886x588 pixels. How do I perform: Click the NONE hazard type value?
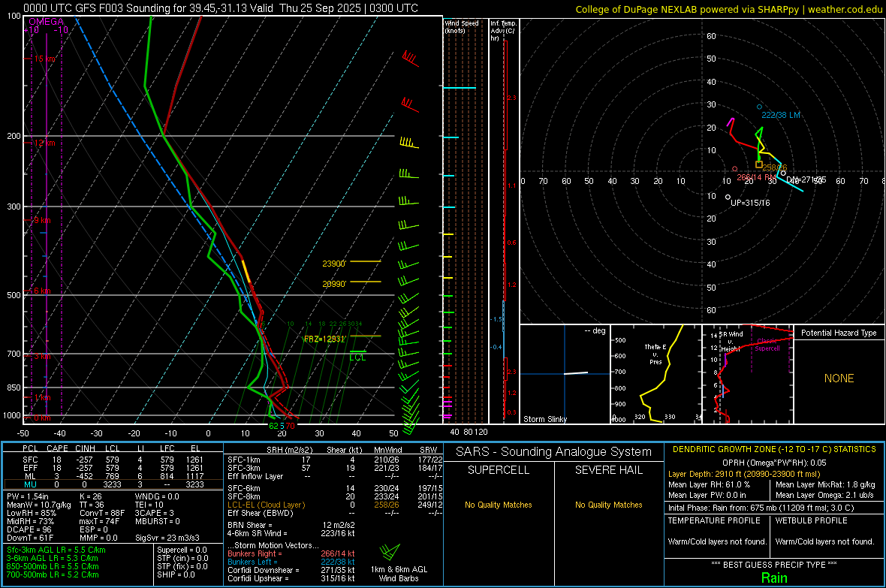pos(839,378)
